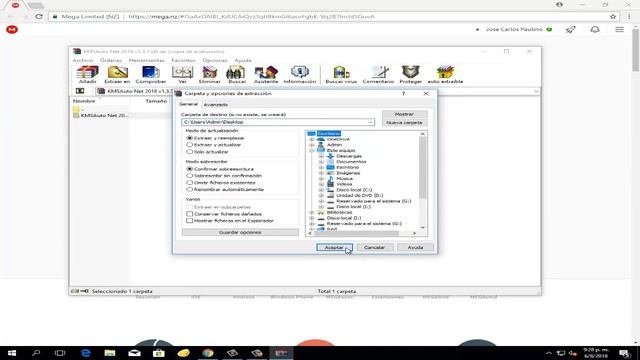
Task: Open the Órdenes menu
Action: click(x=111, y=60)
